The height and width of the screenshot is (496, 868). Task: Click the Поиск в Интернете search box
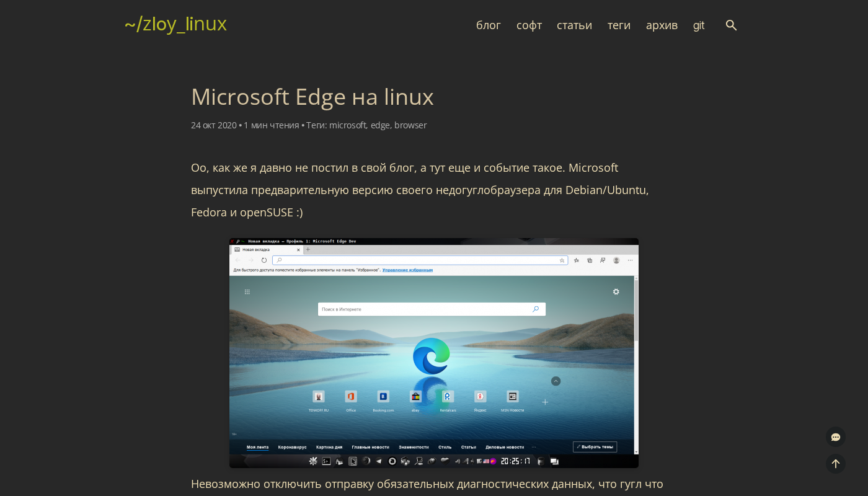coord(432,309)
